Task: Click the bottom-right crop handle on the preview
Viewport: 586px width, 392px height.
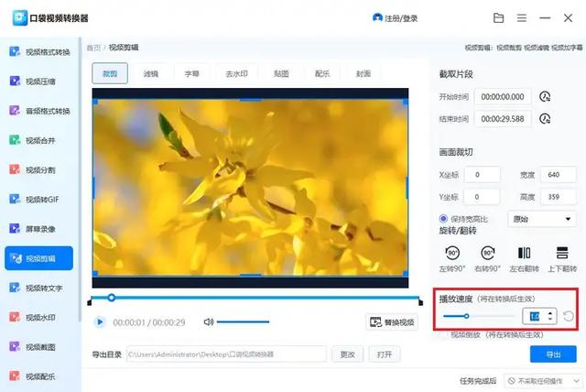Action: click(406, 274)
